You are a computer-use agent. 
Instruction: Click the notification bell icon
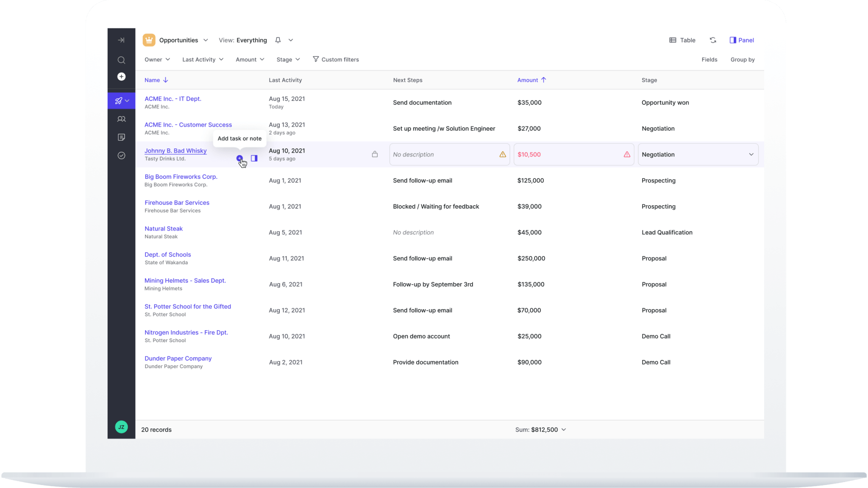278,40
